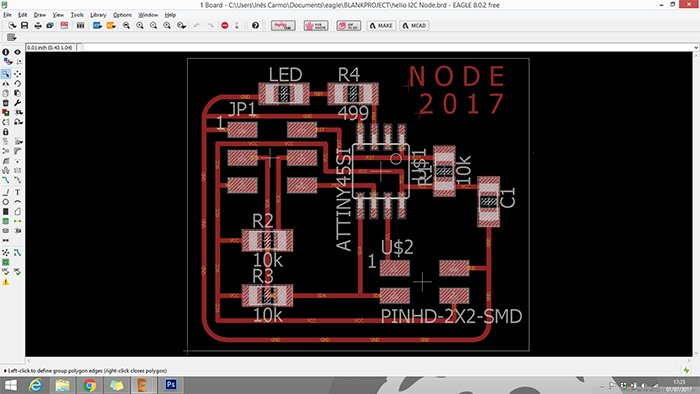Select the Mirror tool
The height and width of the screenshot is (394, 700).
6,83
